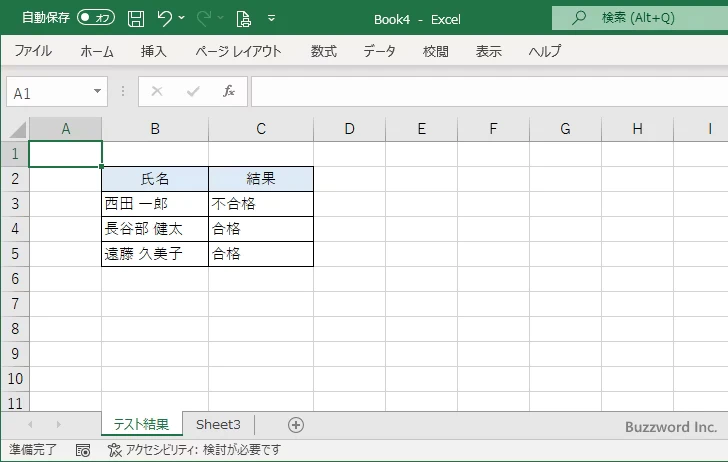The width and height of the screenshot is (728, 462).
Task: Expand the Name Box dropdown arrow
Action: coord(98,91)
